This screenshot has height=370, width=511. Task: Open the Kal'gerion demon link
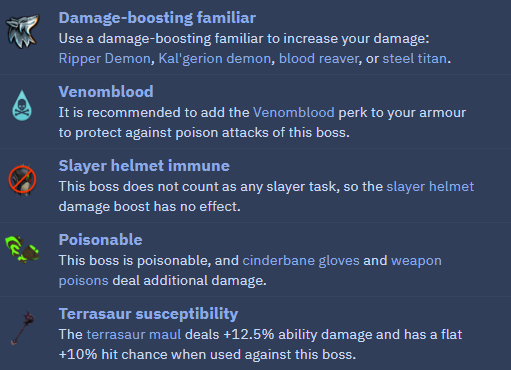(215, 59)
